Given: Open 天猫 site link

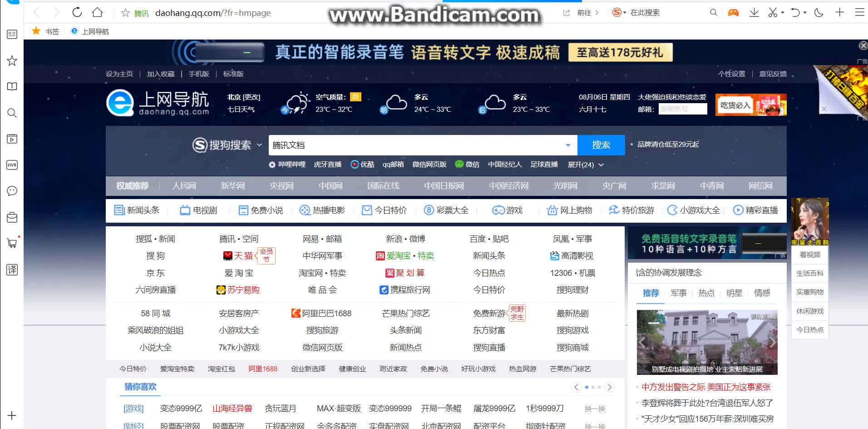Looking at the screenshot, I should pyautogui.click(x=238, y=256).
